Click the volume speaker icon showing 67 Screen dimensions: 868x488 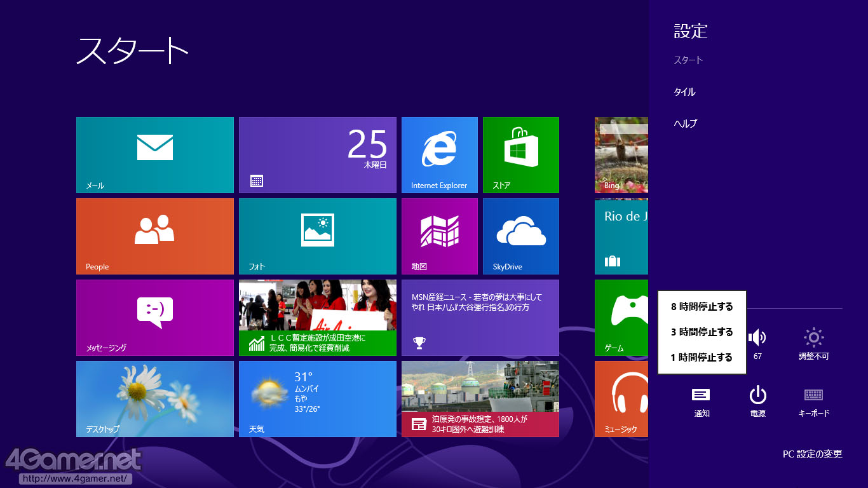(x=757, y=337)
